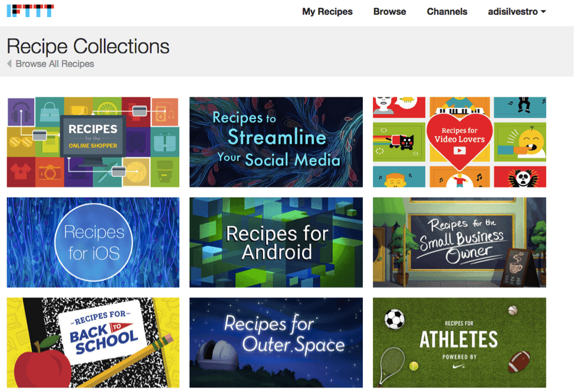
Task: Open the Small Business Owner collection
Action: pos(460,242)
